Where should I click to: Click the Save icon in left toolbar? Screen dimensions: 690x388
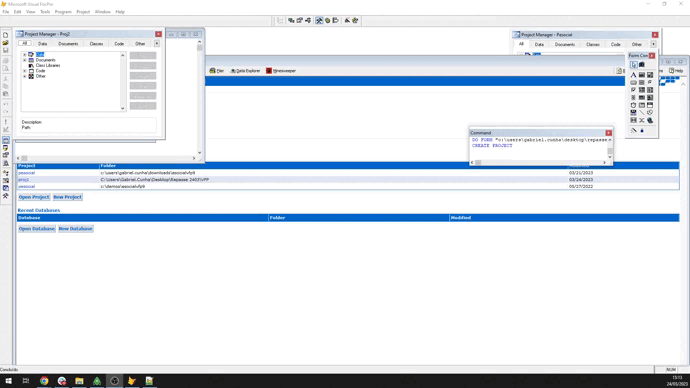pos(5,51)
